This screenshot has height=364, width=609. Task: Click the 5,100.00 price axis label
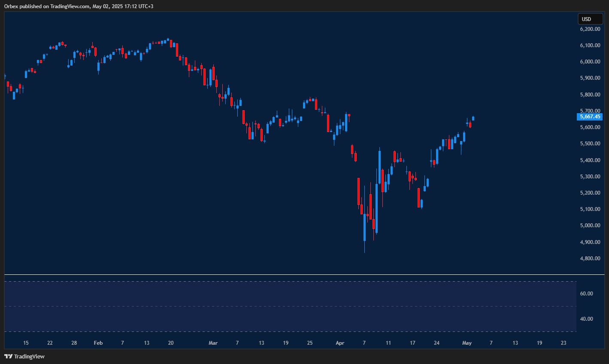[x=590, y=209]
